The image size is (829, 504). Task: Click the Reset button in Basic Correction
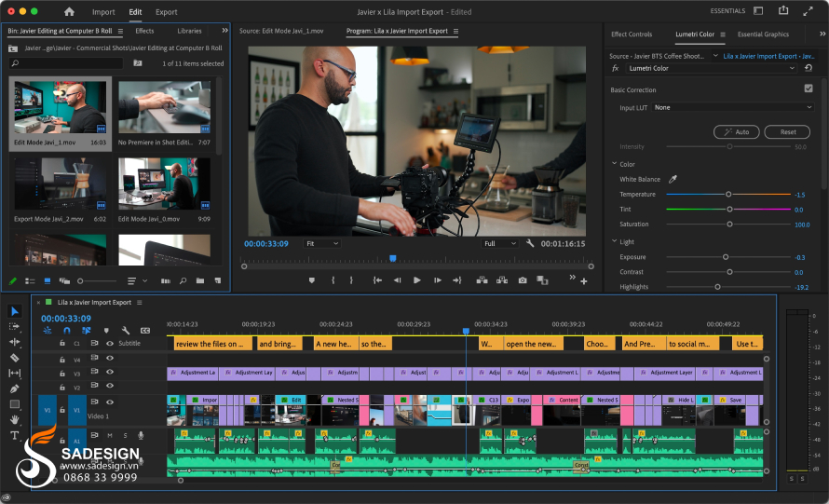787,131
